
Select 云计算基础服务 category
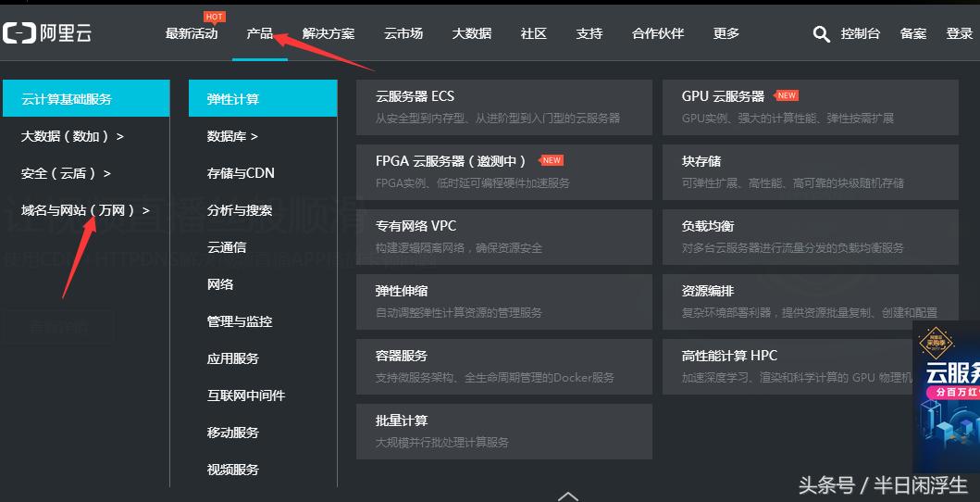86,98
